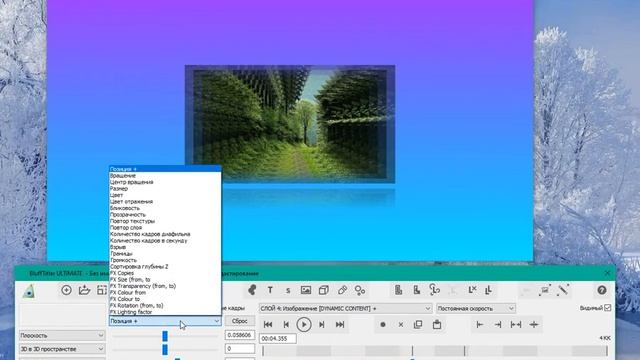Close the BluffTitler tool window

coord(607,273)
